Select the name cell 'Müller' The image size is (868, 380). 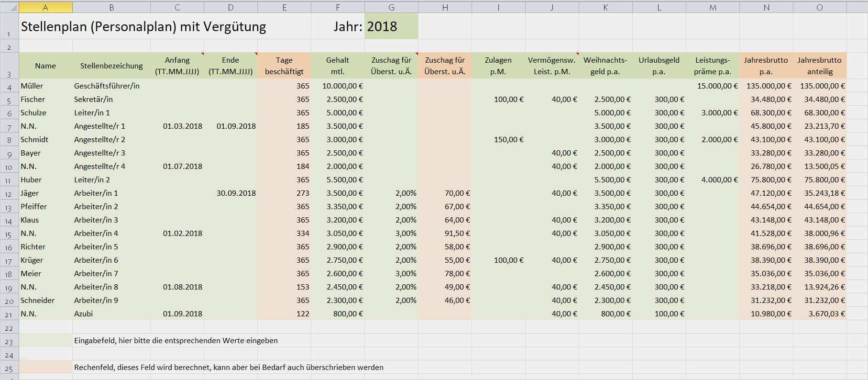pos(45,86)
